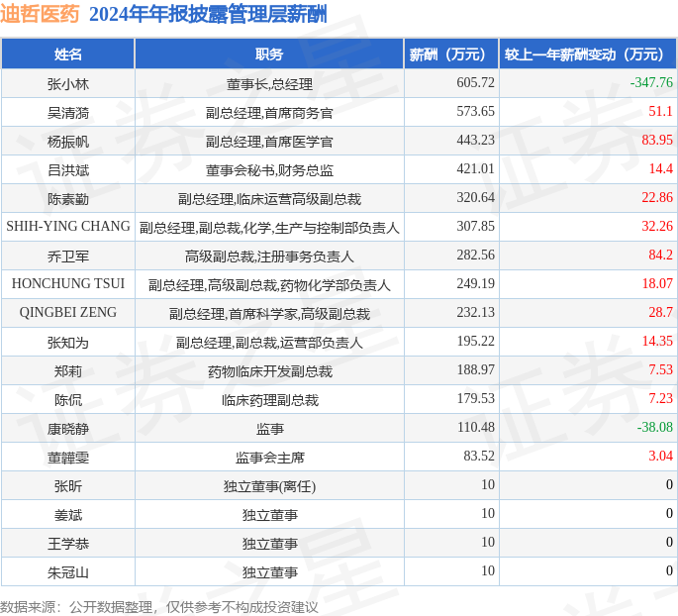Select the name 姜斌
This screenshot has width=678, height=616.
(68, 515)
